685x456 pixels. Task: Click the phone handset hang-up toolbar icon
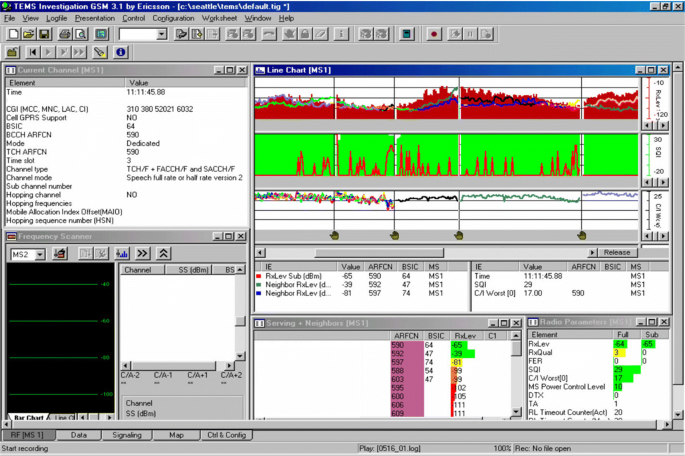270,34
